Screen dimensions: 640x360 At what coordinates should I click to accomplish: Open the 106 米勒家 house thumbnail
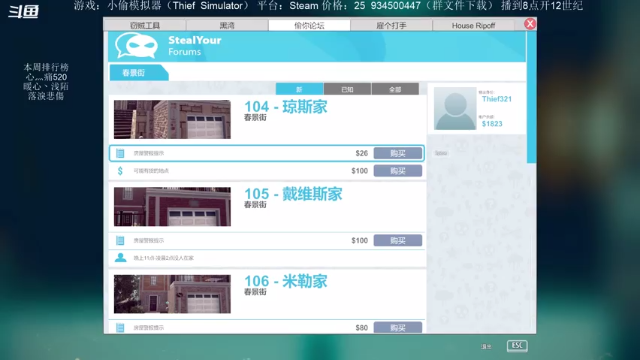pos(172,294)
